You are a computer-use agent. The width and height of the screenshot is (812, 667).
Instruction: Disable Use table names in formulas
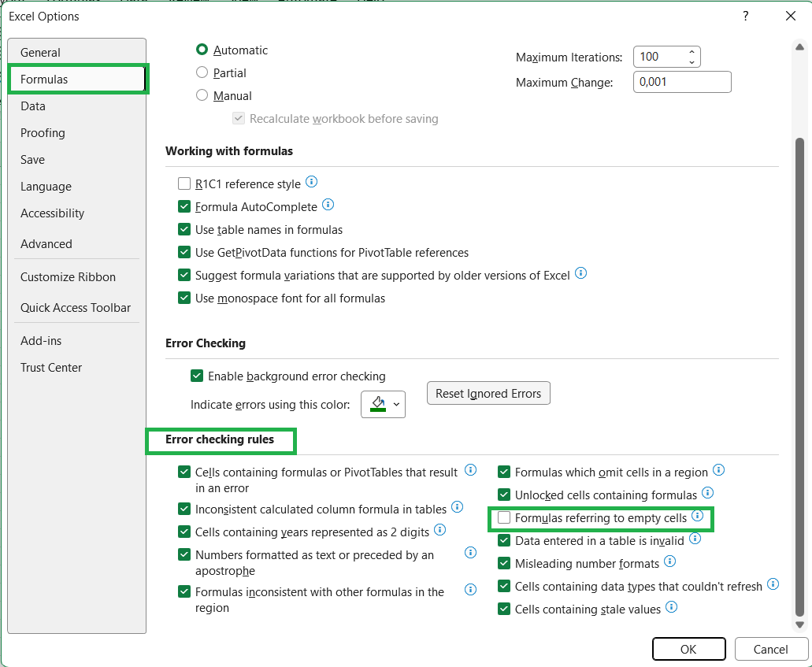pos(184,229)
